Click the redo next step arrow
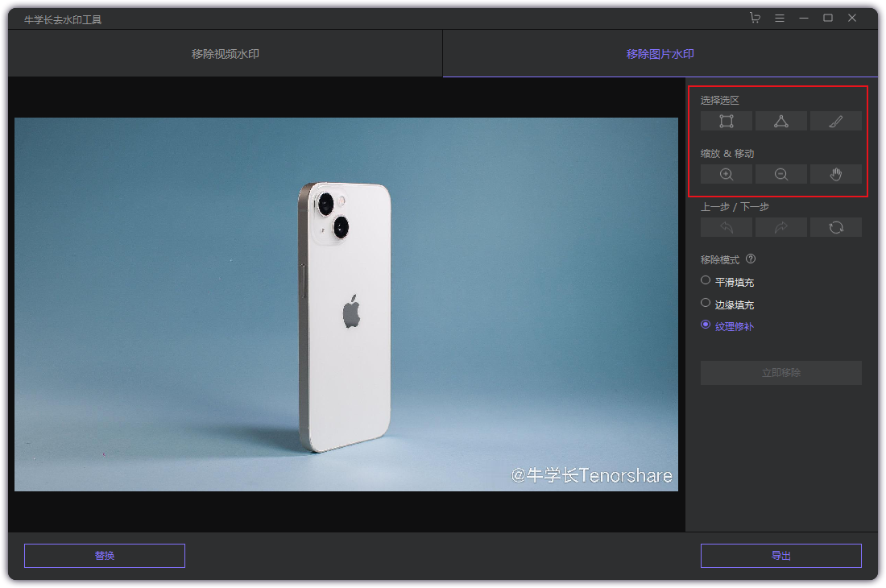This screenshot has height=588, width=886. pyautogui.click(x=781, y=228)
